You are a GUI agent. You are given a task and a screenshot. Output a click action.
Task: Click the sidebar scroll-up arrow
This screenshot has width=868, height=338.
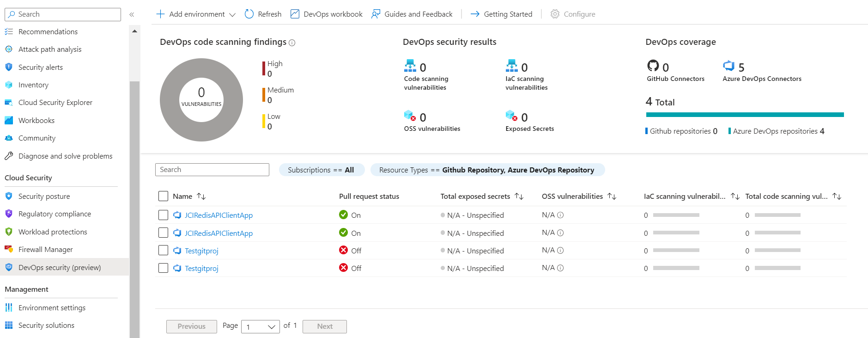click(x=134, y=31)
